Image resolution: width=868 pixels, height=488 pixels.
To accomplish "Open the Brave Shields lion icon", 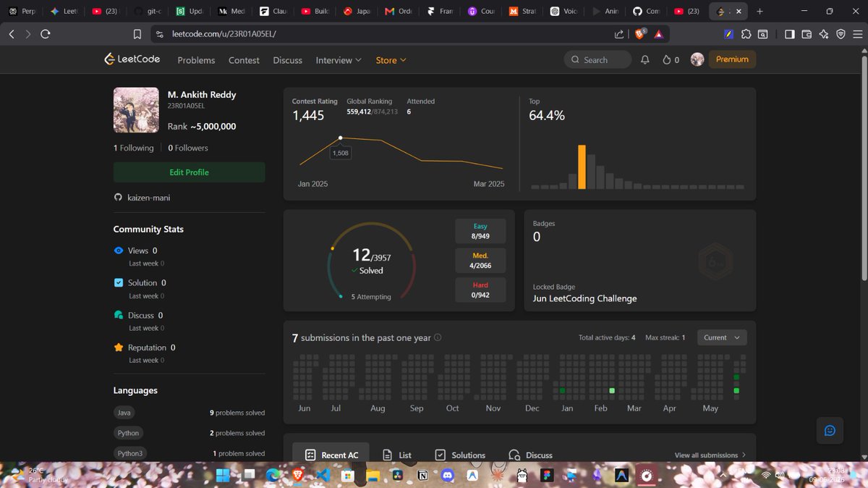I will click(x=639, y=34).
